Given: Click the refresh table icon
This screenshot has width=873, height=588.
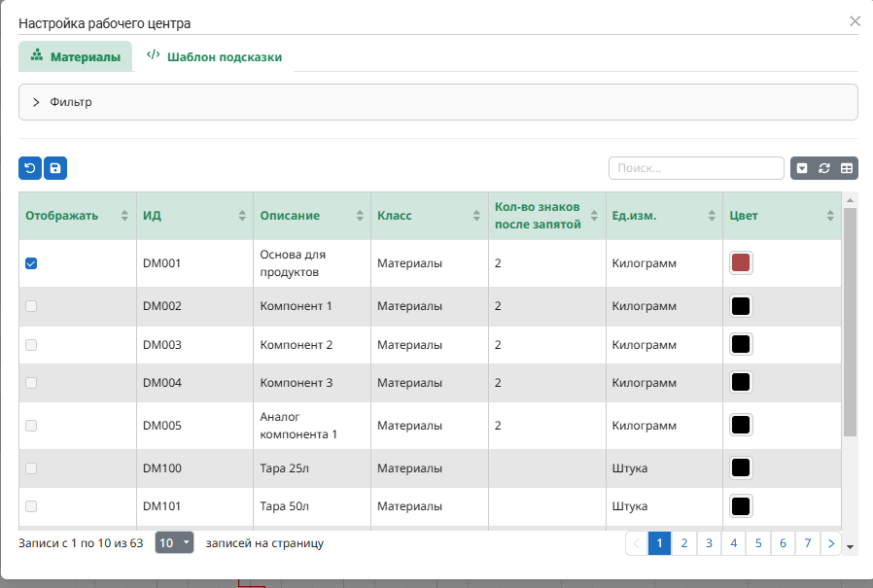Looking at the screenshot, I should 823,168.
